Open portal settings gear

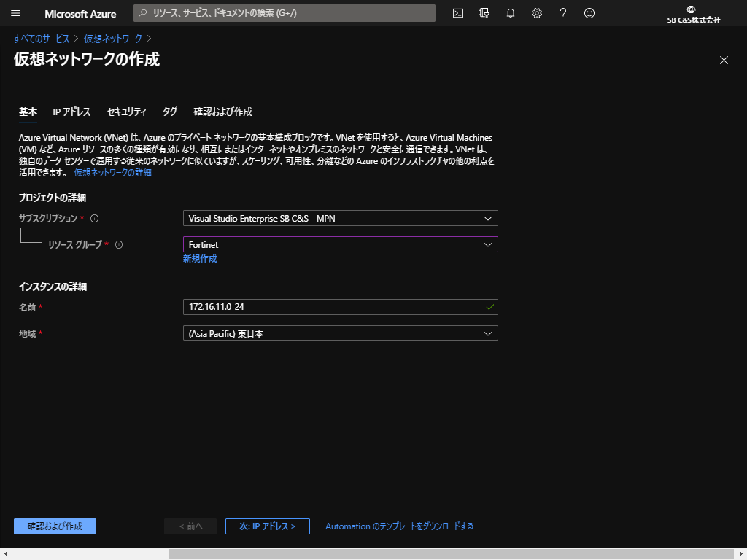536,13
